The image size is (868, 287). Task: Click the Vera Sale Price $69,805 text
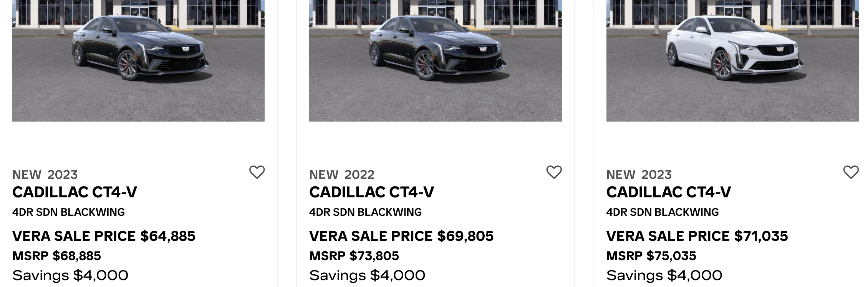401,236
